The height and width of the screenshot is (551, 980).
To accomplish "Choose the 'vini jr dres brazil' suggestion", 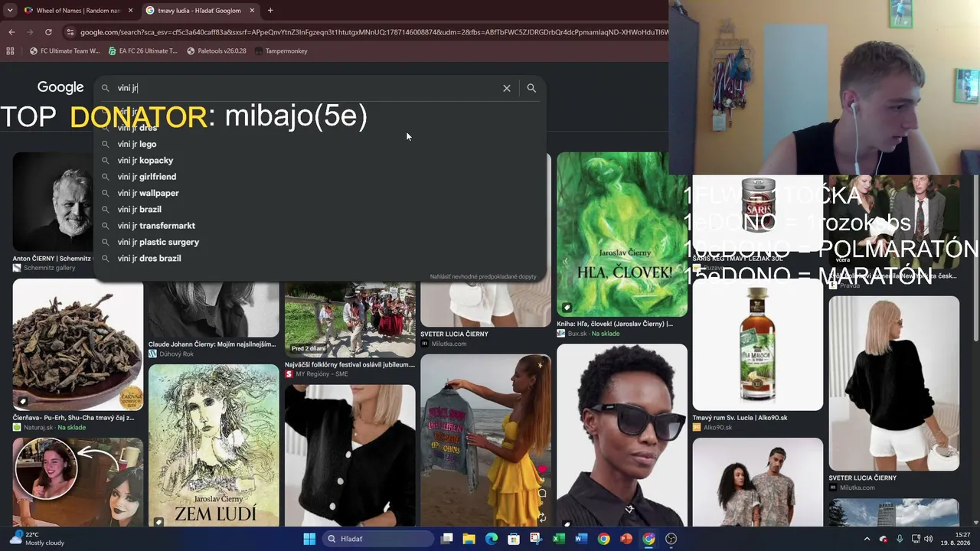I will (x=320, y=259).
